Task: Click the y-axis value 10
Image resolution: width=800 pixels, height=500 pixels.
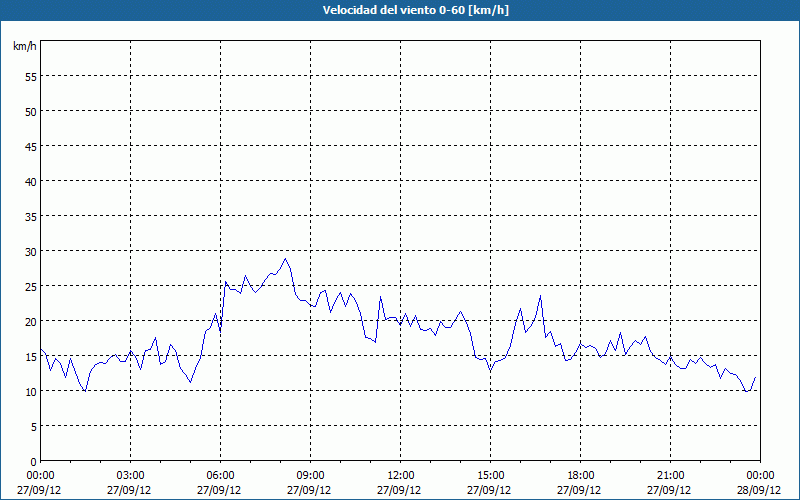Action: (31, 391)
